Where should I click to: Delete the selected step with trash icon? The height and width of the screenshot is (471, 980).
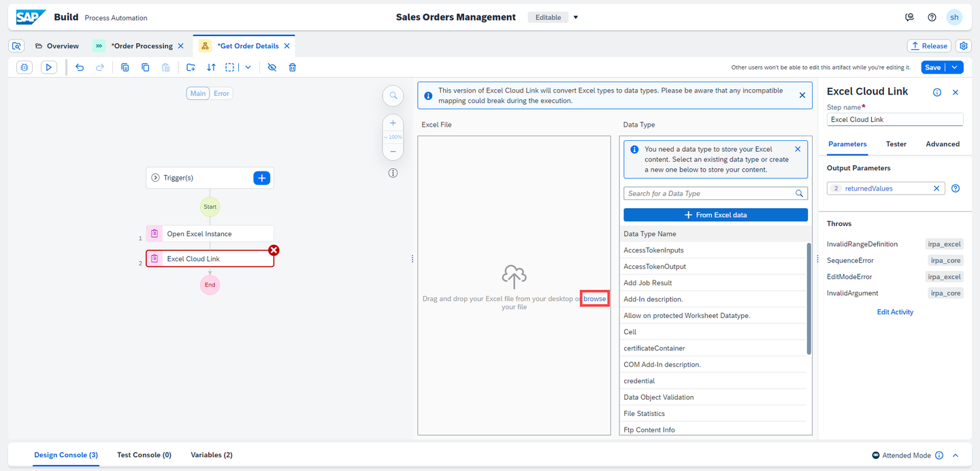click(293, 67)
